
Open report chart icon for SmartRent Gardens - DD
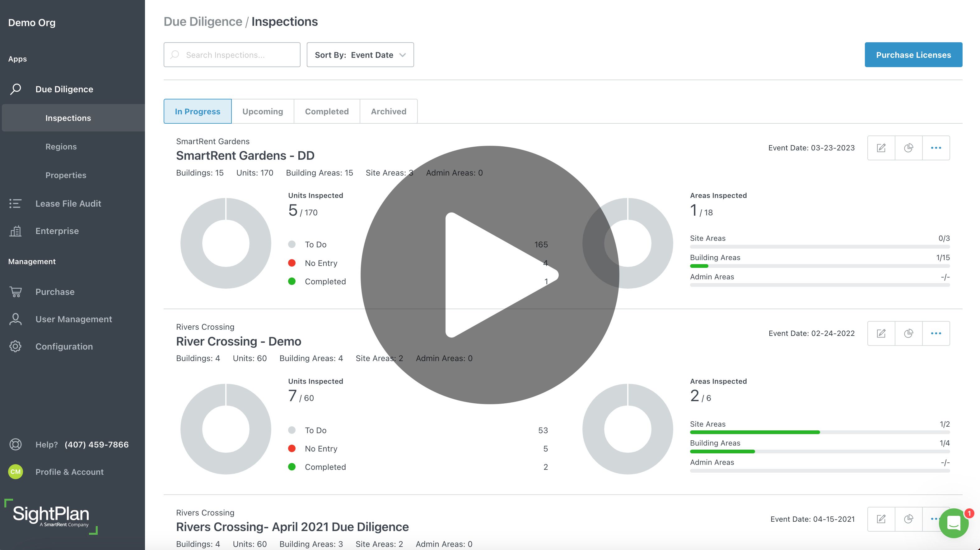pos(908,148)
